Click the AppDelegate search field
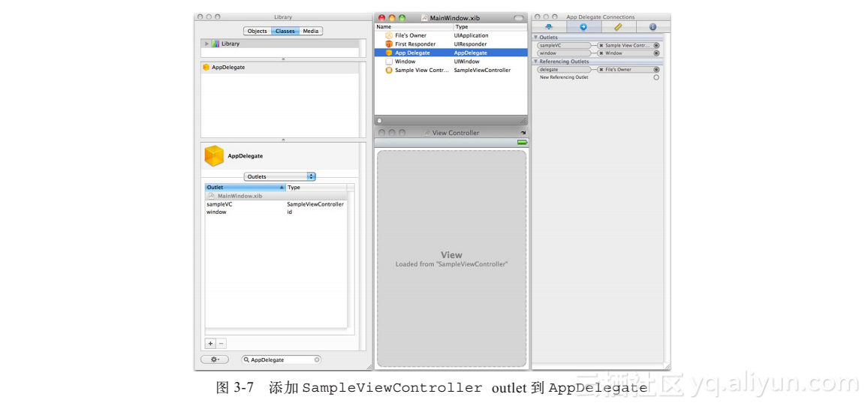 [282, 359]
